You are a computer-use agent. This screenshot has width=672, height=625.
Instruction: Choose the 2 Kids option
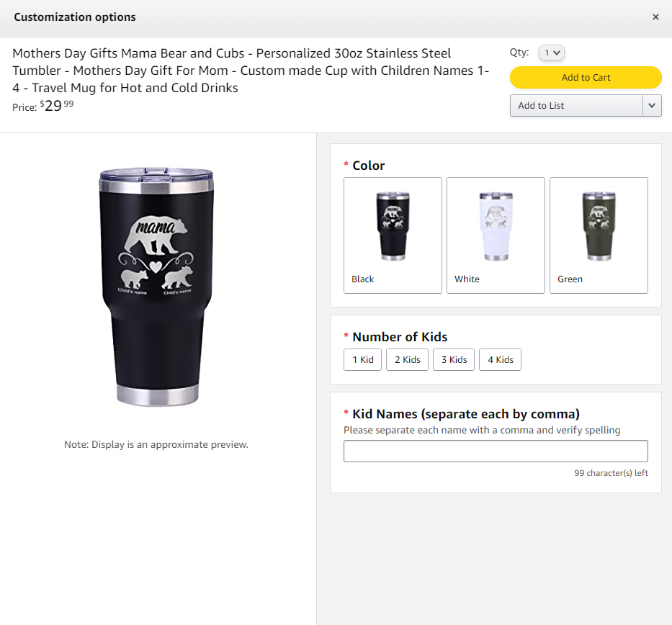(x=407, y=359)
